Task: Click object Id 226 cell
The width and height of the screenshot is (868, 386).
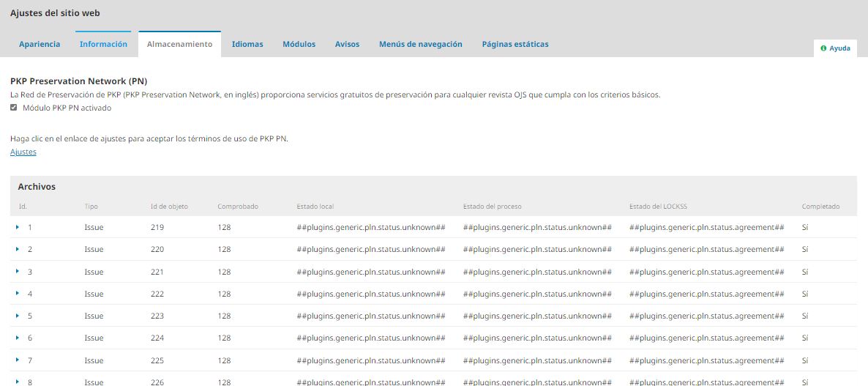Action: tap(157, 382)
